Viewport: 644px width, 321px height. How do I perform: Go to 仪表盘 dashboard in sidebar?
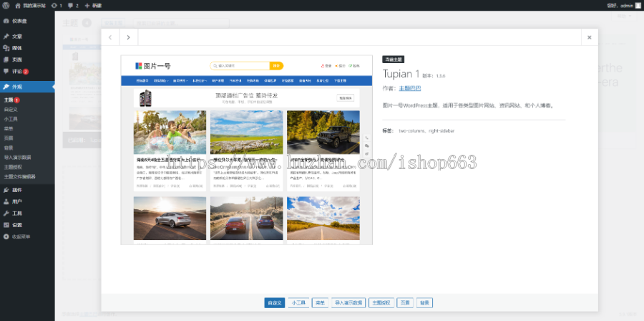[27, 21]
